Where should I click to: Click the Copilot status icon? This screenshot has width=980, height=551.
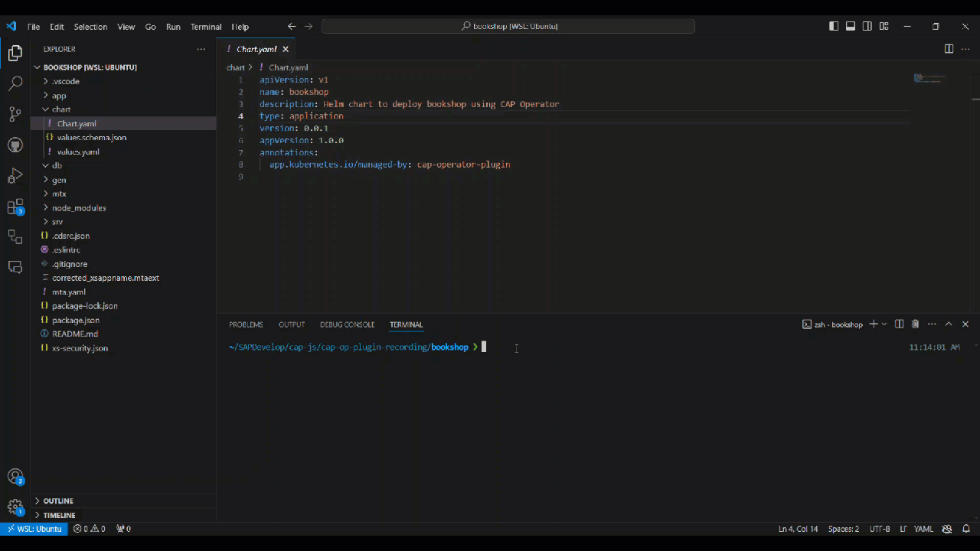click(947, 529)
